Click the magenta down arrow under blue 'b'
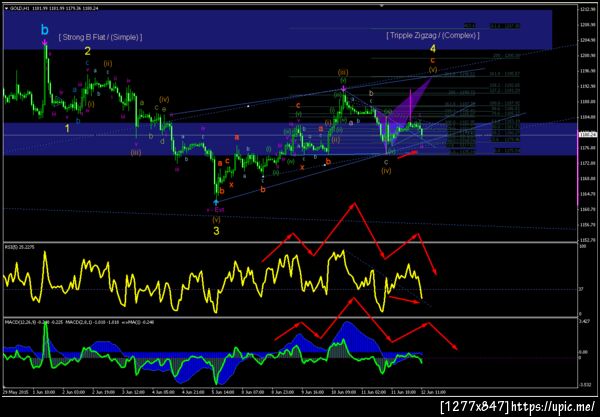This screenshot has width=600, height=417. pos(45,42)
